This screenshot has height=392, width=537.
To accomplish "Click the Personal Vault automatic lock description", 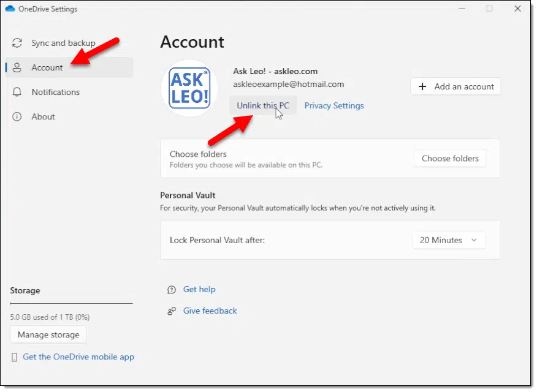I will 298,208.
